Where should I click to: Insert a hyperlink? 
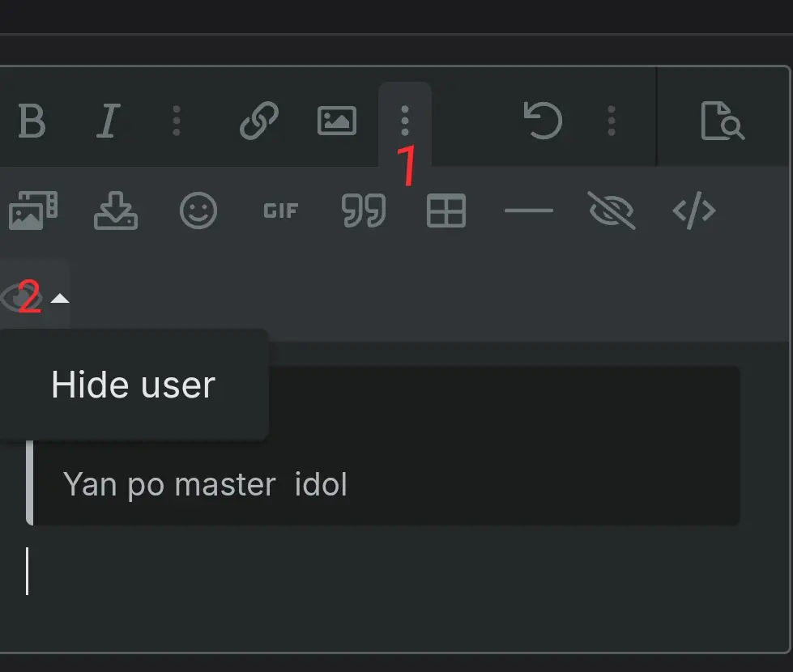pyautogui.click(x=259, y=121)
